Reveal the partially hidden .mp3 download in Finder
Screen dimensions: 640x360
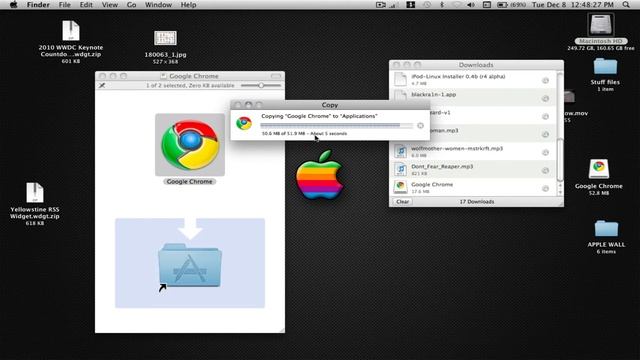[x=545, y=134]
